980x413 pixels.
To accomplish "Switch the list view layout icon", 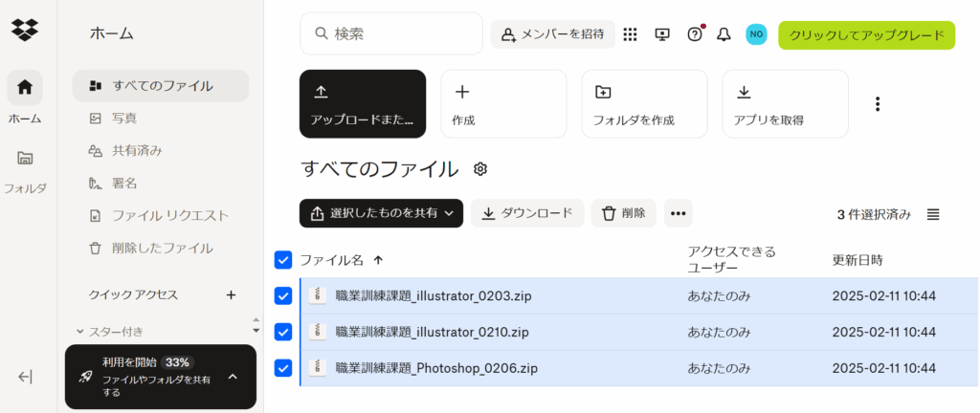I will [x=933, y=214].
